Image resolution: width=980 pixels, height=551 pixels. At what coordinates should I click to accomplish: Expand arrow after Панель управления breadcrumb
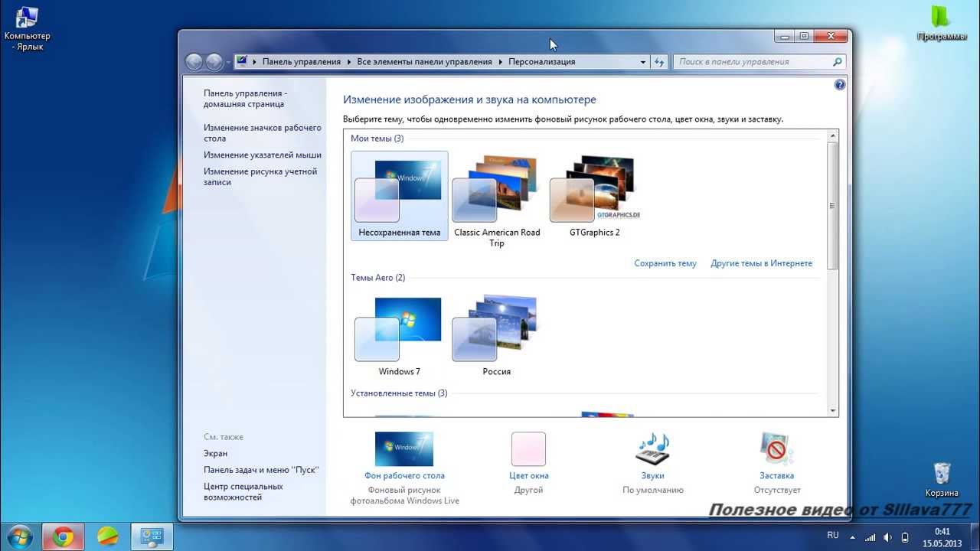pos(348,62)
